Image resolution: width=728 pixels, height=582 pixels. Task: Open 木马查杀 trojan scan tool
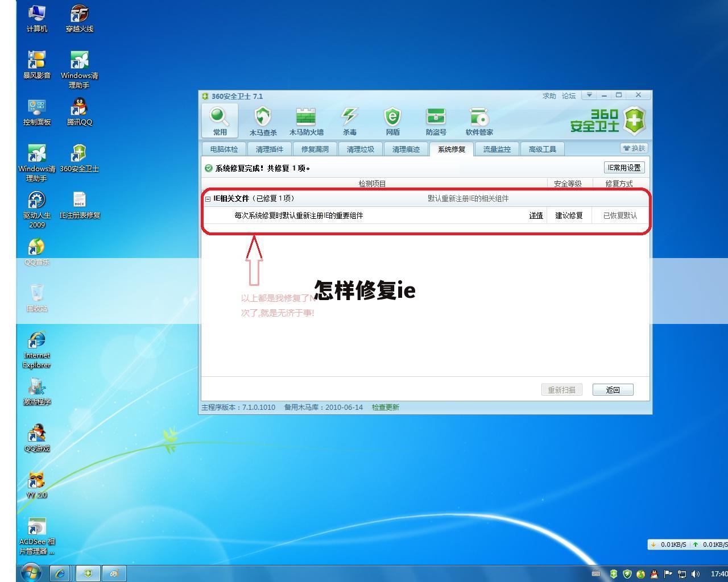[x=263, y=120]
